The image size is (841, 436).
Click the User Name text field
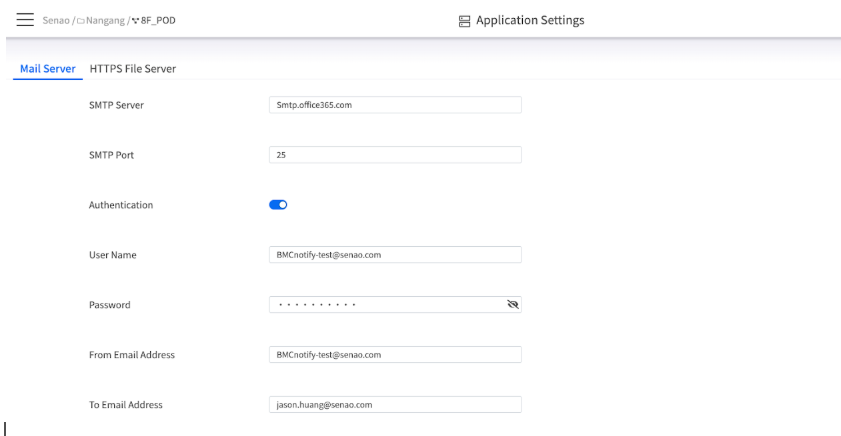pyautogui.click(x=395, y=255)
